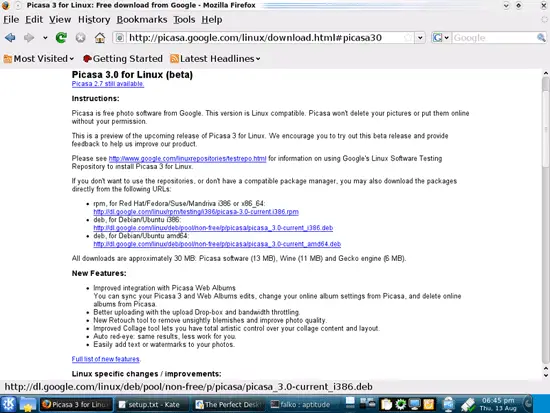Click the orange notes tray icon
This screenshot has height=413, width=550.
tap(428, 405)
